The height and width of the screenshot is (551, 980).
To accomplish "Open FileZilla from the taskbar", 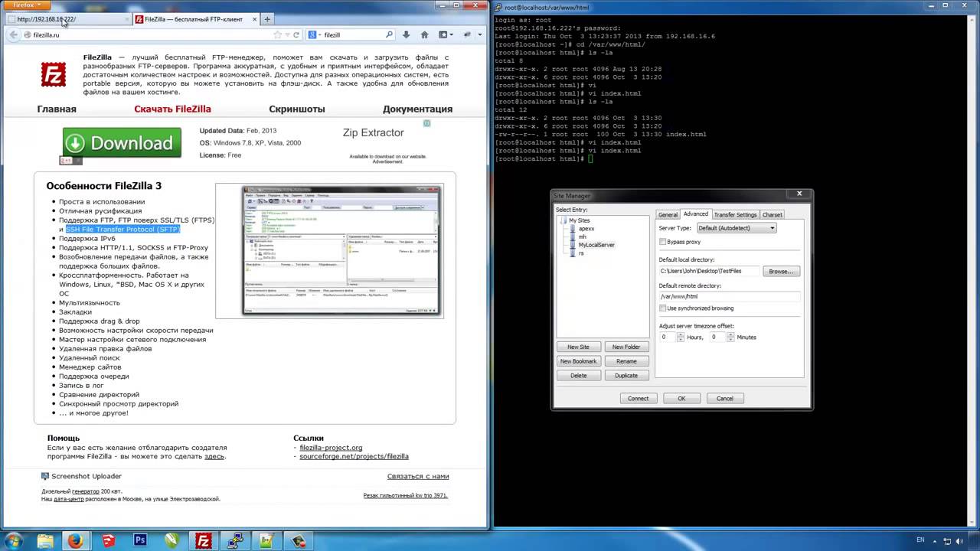I will [x=204, y=540].
